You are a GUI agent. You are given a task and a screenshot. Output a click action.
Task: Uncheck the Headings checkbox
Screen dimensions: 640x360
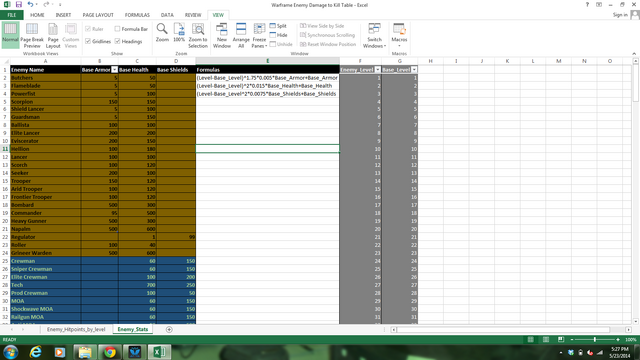coord(118,41)
